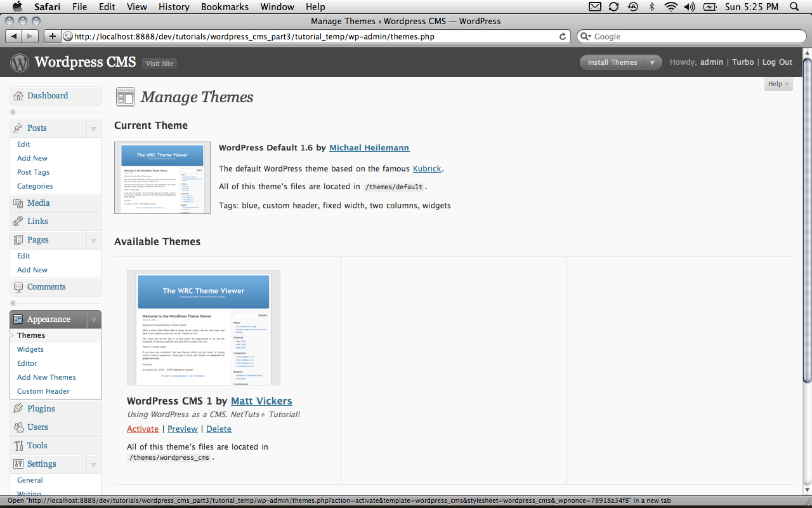Expand the Help dropdown tab
This screenshot has width=812, height=508.
coord(778,84)
